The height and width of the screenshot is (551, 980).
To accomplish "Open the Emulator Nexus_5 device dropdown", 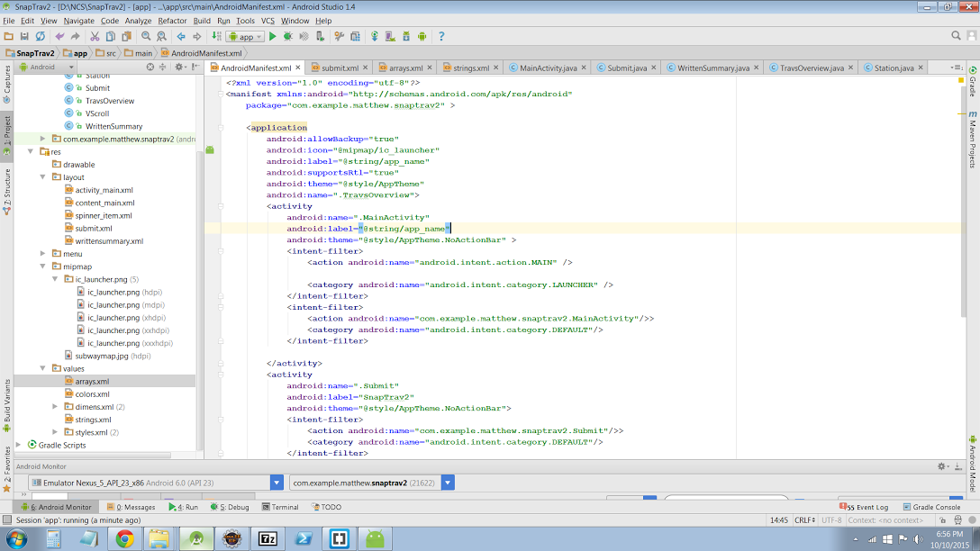I will (277, 483).
